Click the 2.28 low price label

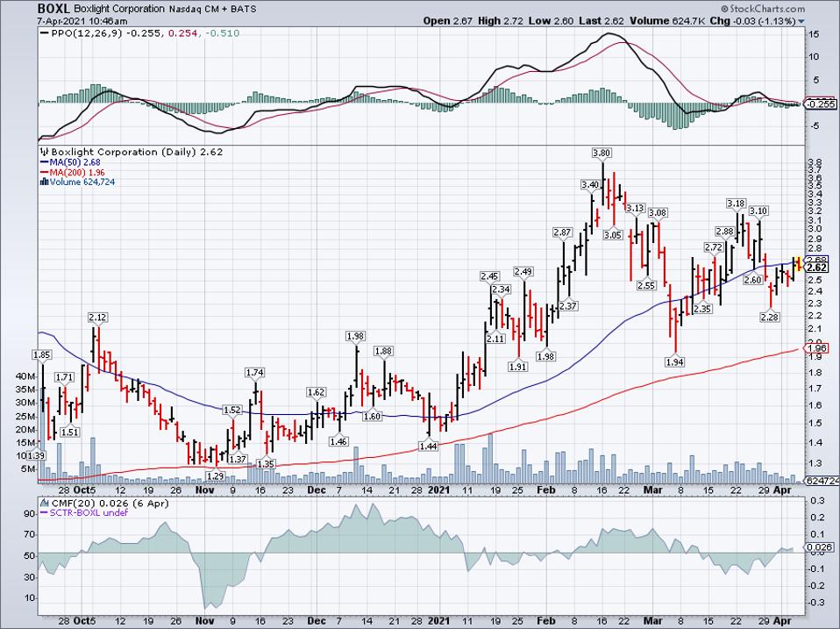coord(770,318)
